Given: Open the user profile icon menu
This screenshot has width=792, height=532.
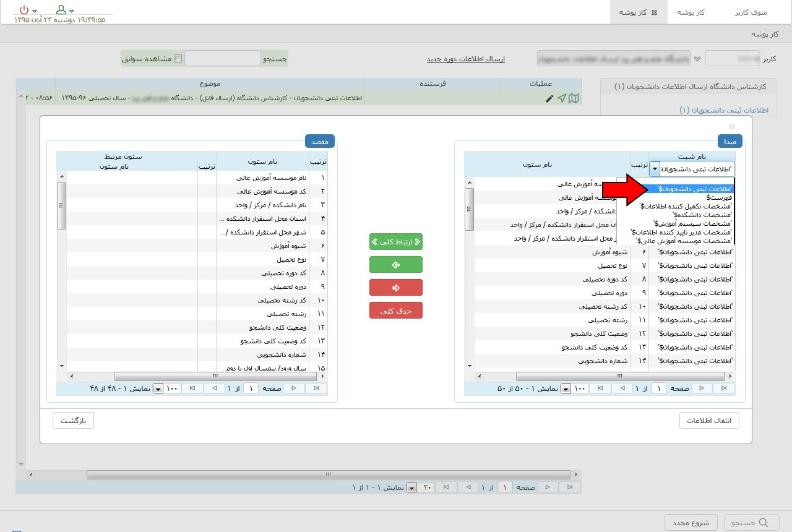Looking at the screenshot, I should click(x=61, y=10).
